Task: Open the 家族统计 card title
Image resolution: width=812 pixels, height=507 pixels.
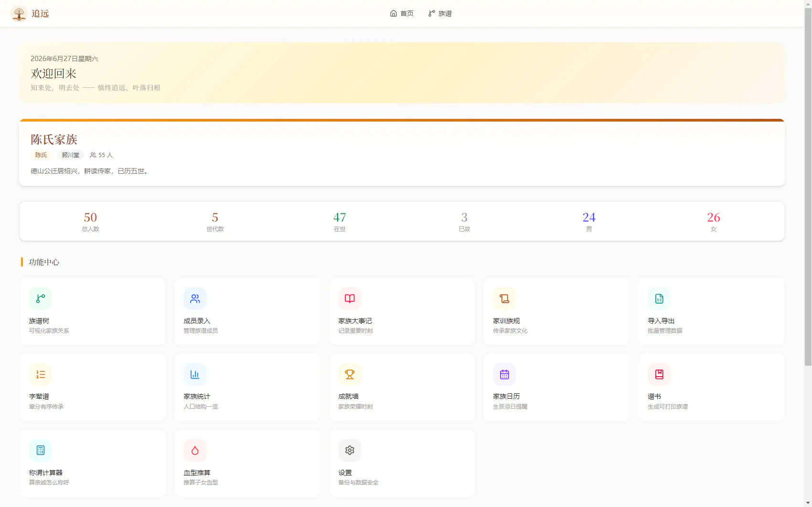Action: [197, 396]
